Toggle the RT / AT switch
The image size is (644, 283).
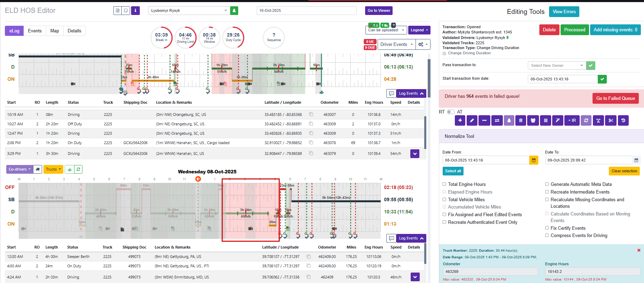451,112
